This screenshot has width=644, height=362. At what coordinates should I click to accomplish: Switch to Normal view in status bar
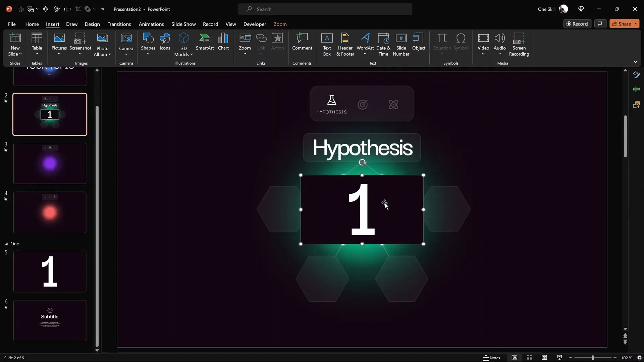pyautogui.click(x=514, y=358)
